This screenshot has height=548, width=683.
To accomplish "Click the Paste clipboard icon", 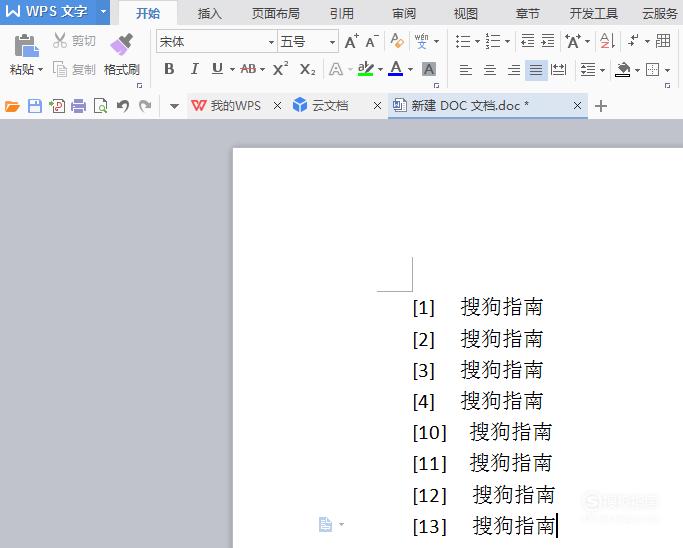I will 26,45.
